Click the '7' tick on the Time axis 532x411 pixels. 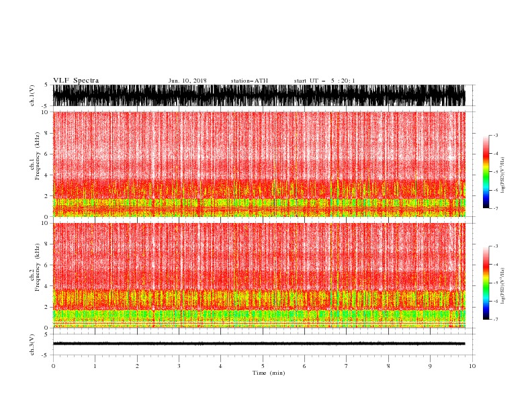click(347, 366)
